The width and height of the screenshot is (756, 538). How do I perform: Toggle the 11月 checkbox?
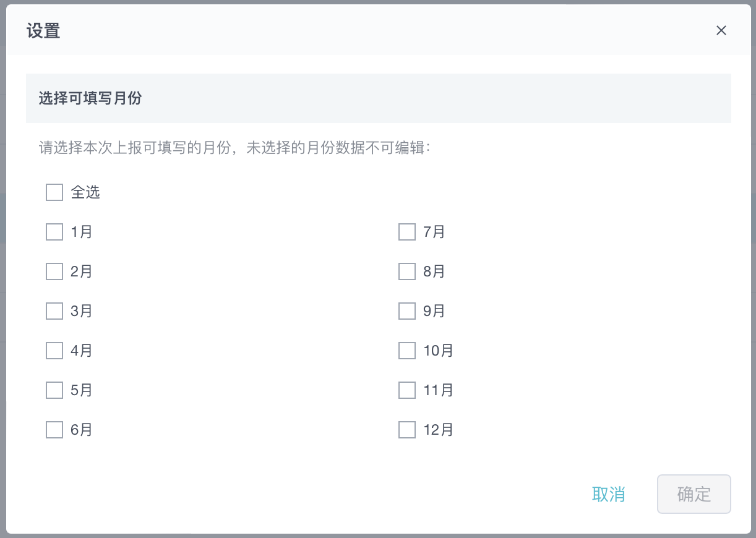tap(407, 390)
